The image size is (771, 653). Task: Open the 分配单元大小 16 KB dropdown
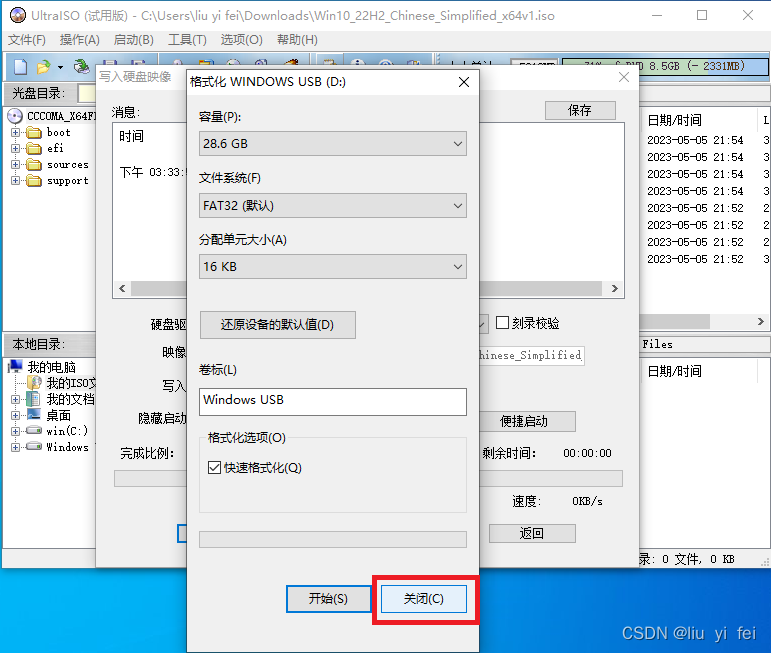click(332, 267)
